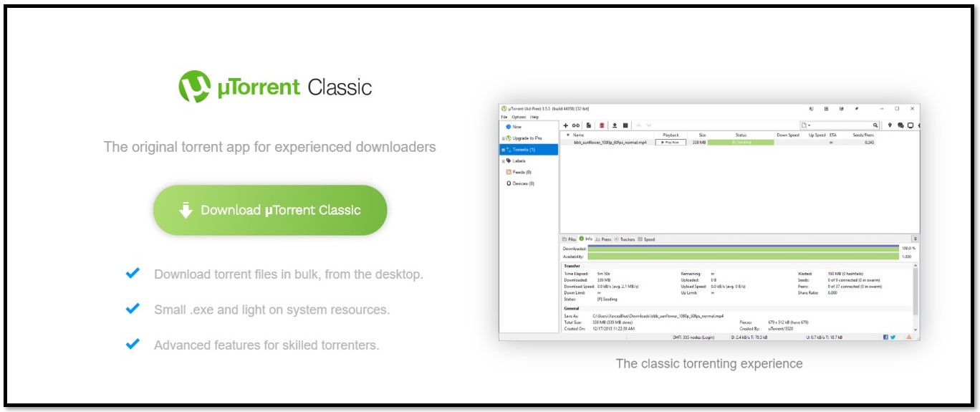Click the 'The original torrent app' tagline

click(x=269, y=147)
